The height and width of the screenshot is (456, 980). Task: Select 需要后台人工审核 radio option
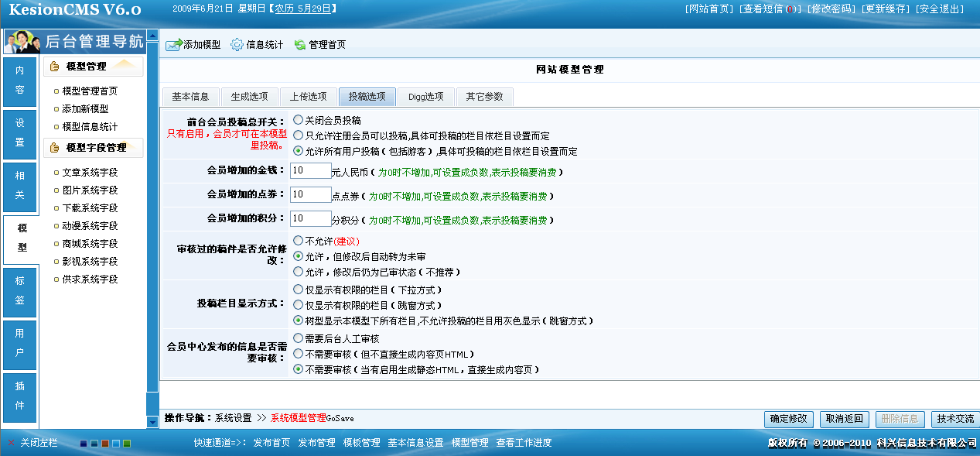pyautogui.click(x=298, y=338)
